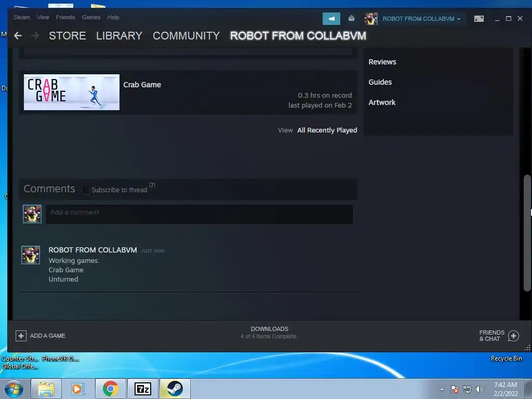532x399 pixels.
Task: Click the avatar beside the comment box
Action: coord(32,214)
